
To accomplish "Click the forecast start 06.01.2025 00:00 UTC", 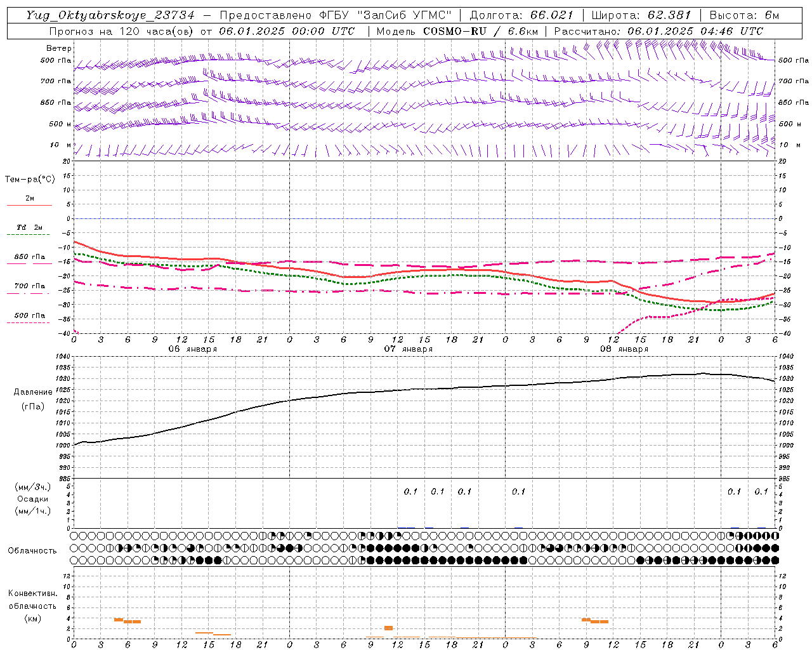I will point(287,31).
